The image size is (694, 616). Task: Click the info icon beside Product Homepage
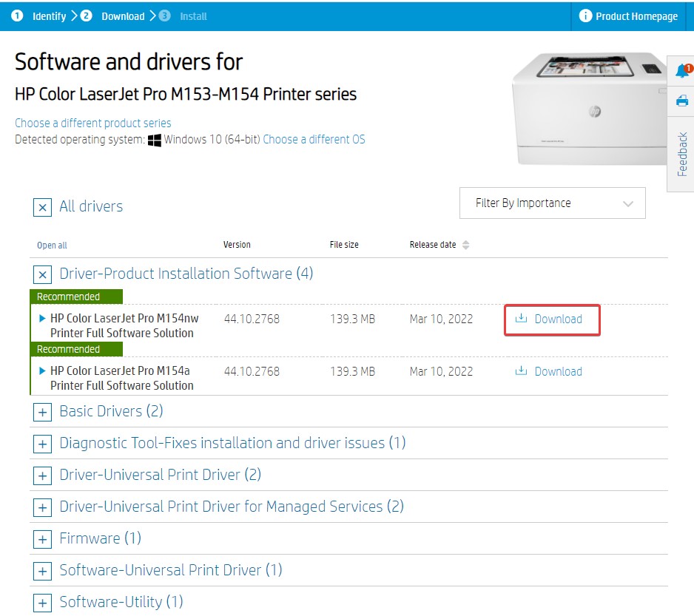[x=584, y=16]
